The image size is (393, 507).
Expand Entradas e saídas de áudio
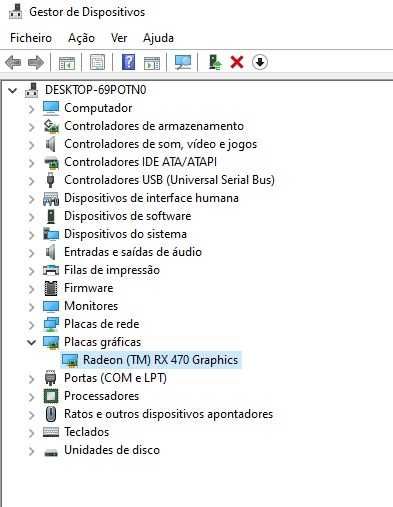[x=31, y=253]
